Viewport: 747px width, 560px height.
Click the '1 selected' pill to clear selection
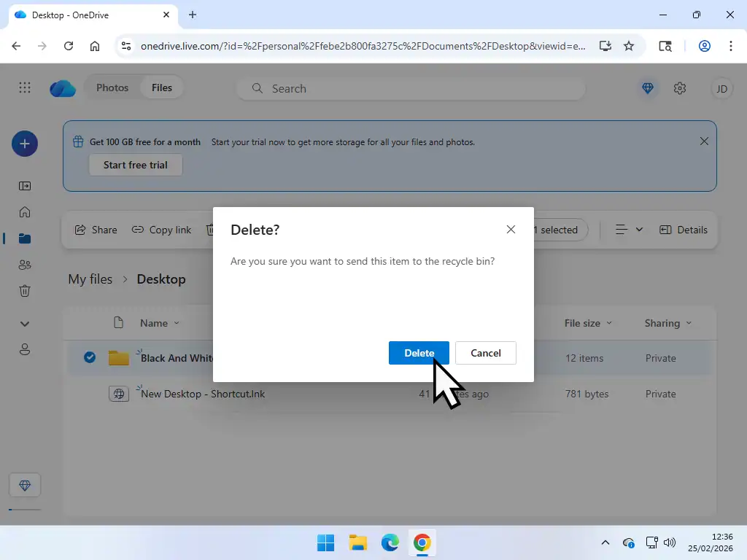557,230
